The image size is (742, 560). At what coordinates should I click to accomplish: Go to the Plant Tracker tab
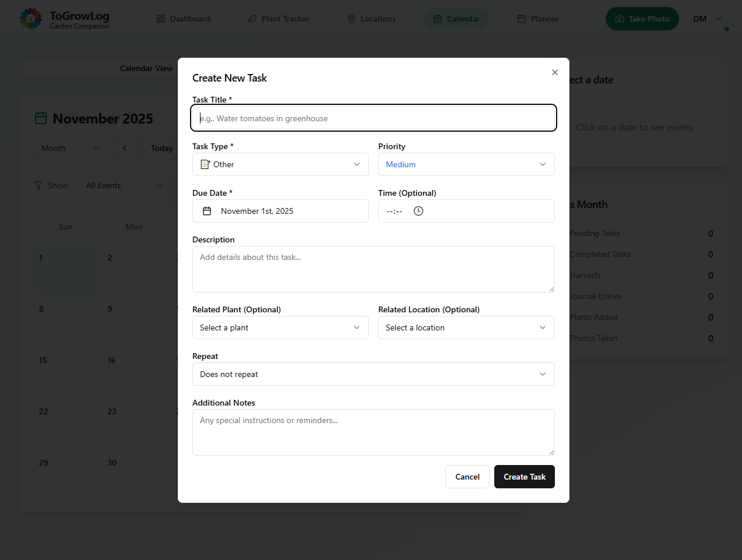279,19
